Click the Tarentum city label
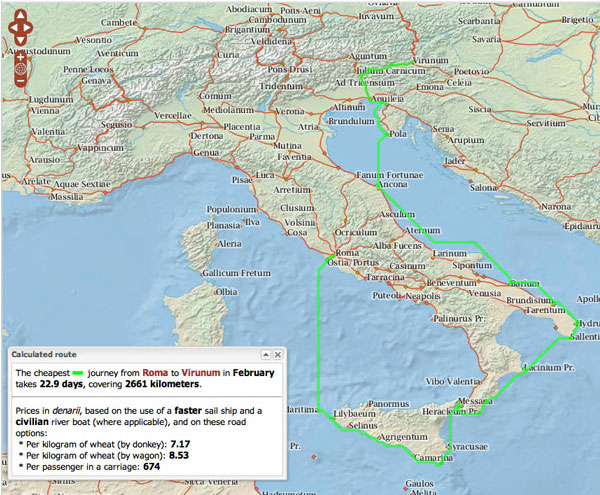 [x=546, y=310]
